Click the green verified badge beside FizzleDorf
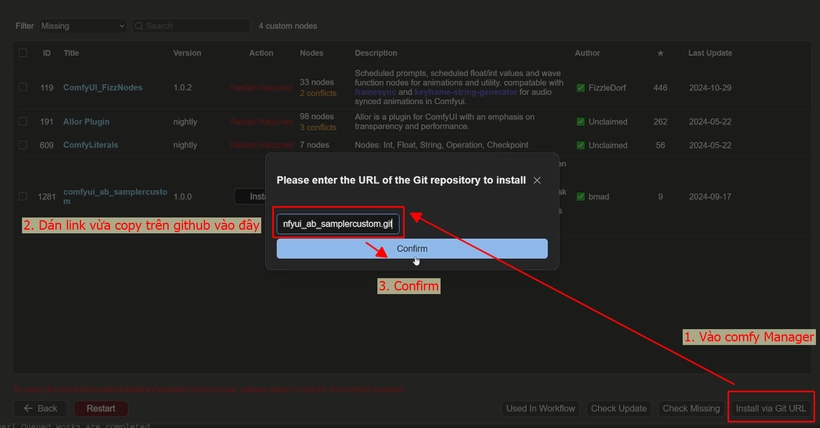The height and width of the screenshot is (428, 820). click(x=581, y=88)
